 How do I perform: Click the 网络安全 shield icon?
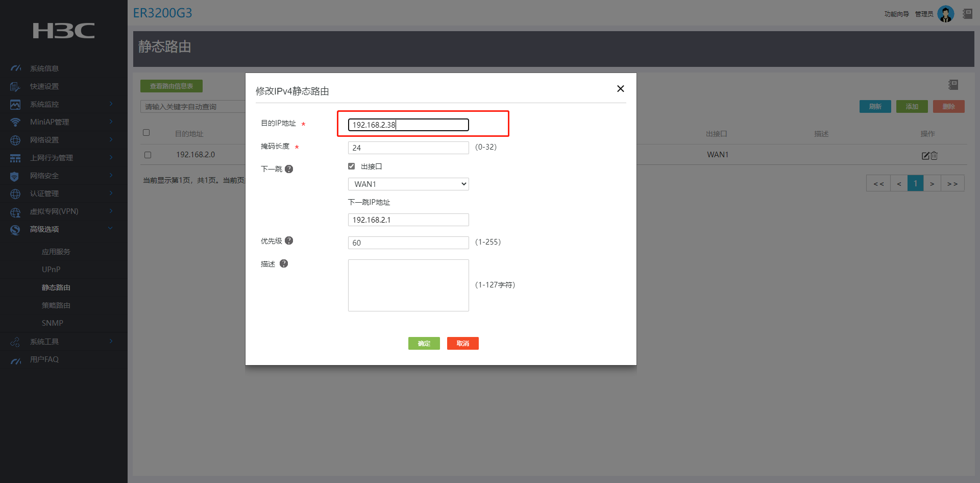[15, 176]
